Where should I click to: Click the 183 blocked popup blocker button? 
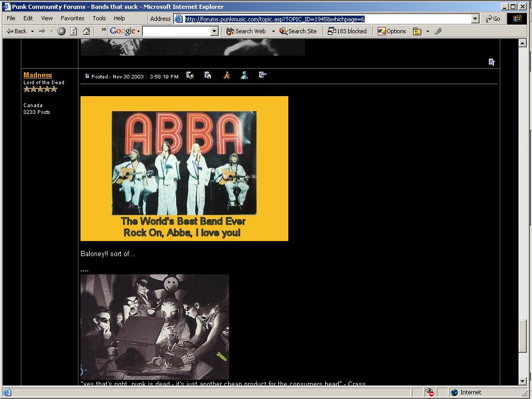point(347,31)
